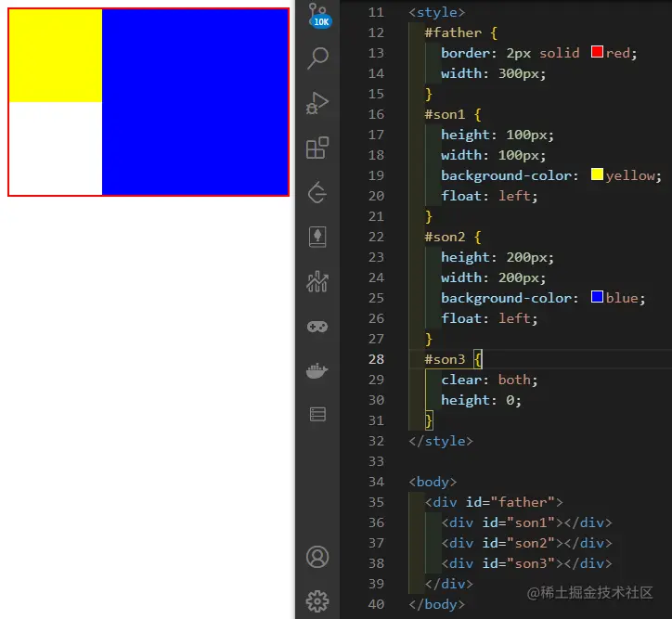Click line number 40 in the gutter

coord(376,604)
